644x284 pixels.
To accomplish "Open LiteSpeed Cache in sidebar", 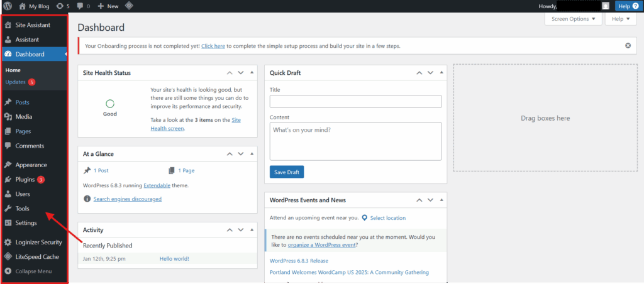I will pyautogui.click(x=36, y=256).
